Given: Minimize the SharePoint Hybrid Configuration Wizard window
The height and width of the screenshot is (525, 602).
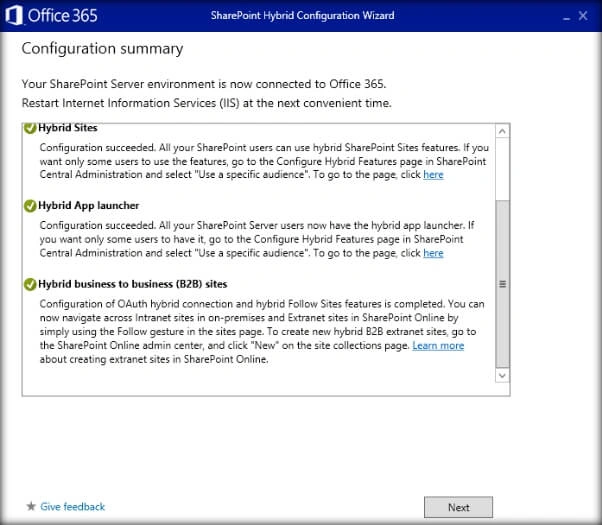Looking at the screenshot, I should pos(566,16).
